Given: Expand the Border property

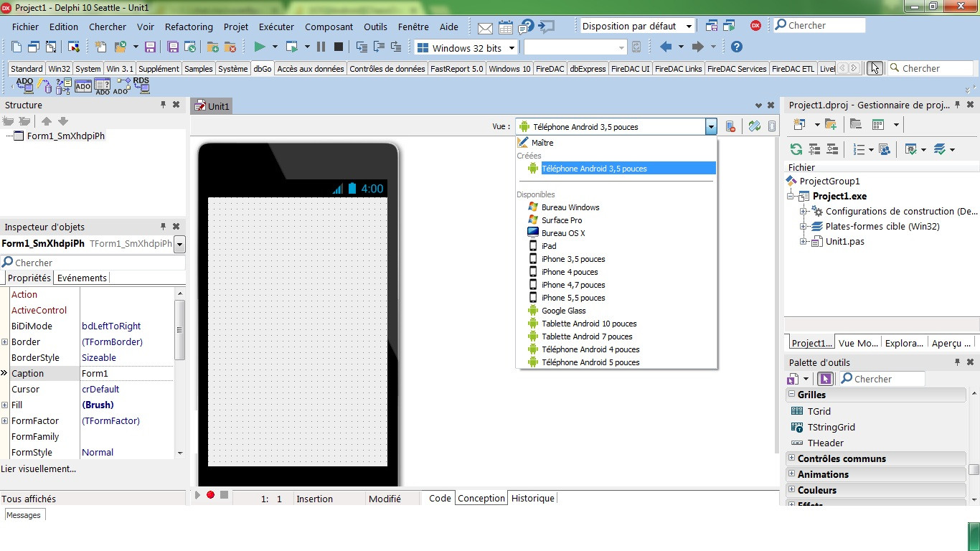Looking at the screenshot, I should 5,342.
